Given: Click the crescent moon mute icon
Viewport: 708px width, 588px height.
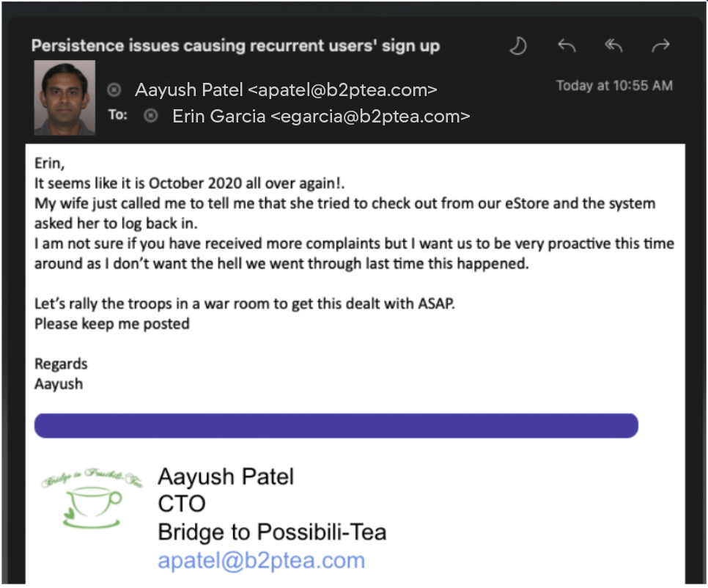Looking at the screenshot, I should (x=519, y=46).
